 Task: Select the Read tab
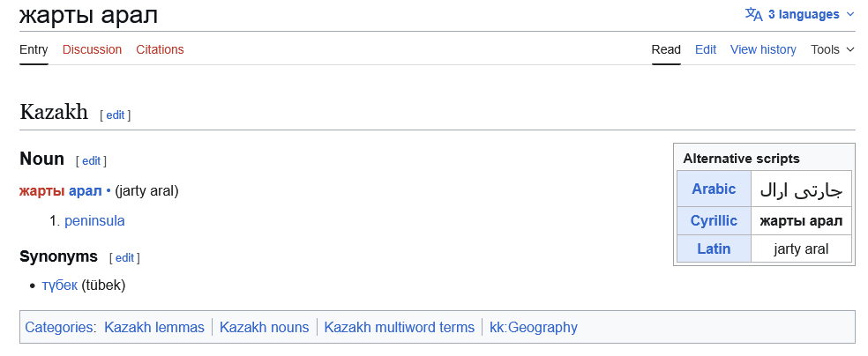click(x=666, y=49)
